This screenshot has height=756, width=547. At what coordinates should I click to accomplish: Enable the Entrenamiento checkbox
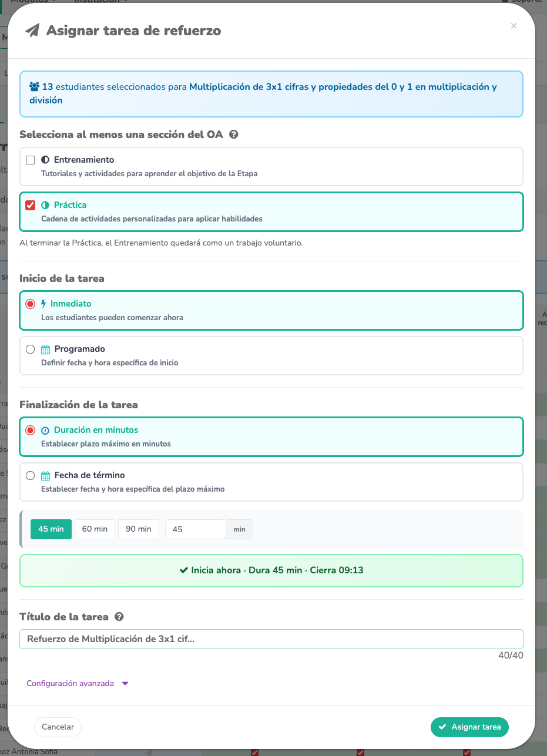tap(31, 160)
